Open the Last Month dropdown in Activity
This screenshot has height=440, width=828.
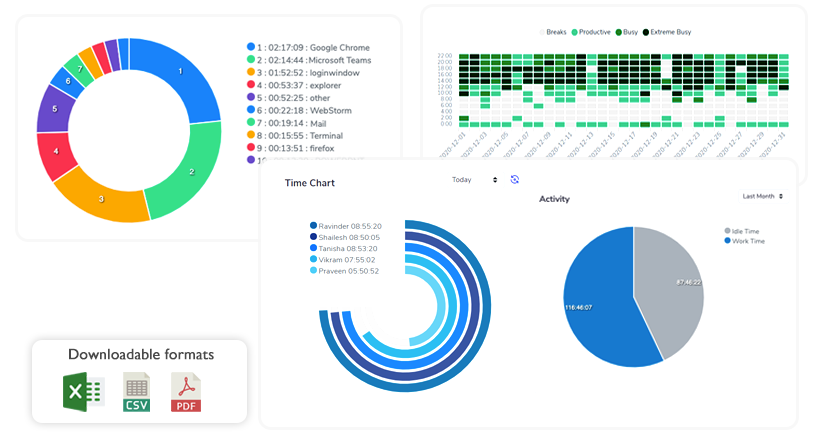coord(763,196)
